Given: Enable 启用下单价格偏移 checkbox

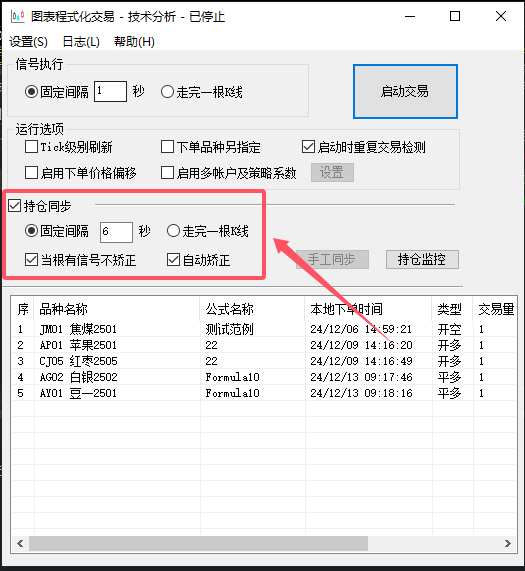Looking at the screenshot, I should (31, 173).
